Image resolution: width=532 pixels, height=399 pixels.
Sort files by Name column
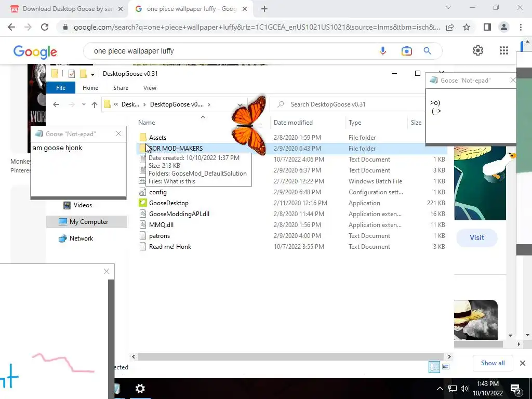click(147, 123)
